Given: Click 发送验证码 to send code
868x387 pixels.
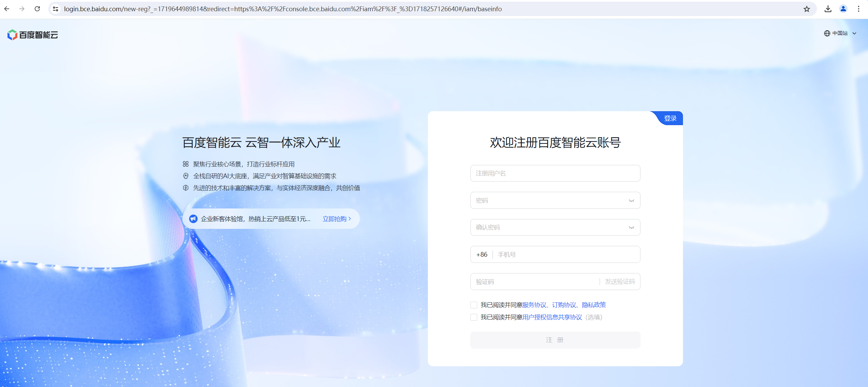Looking at the screenshot, I should click(x=620, y=282).
